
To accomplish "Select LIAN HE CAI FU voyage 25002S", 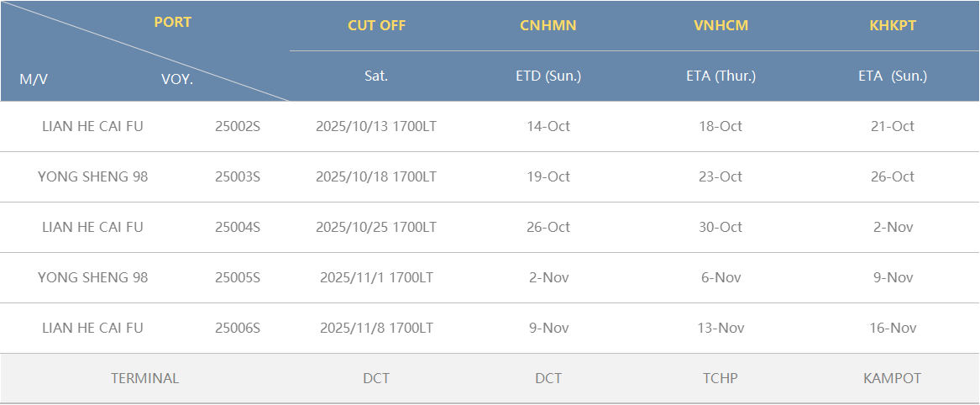I will (92, 126).
